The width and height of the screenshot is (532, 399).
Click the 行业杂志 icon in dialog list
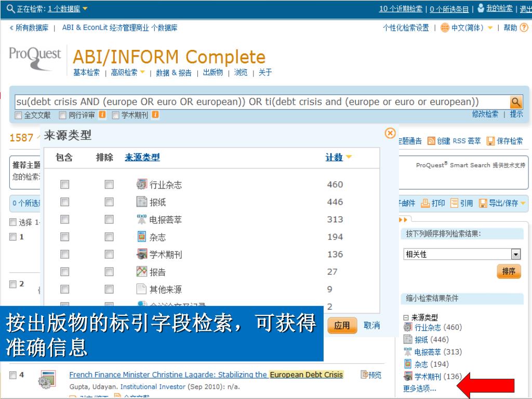coord(141,184)
